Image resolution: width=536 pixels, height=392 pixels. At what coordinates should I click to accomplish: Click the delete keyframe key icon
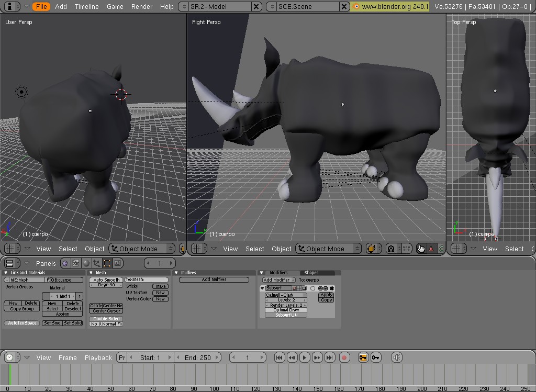pos(376,357)
